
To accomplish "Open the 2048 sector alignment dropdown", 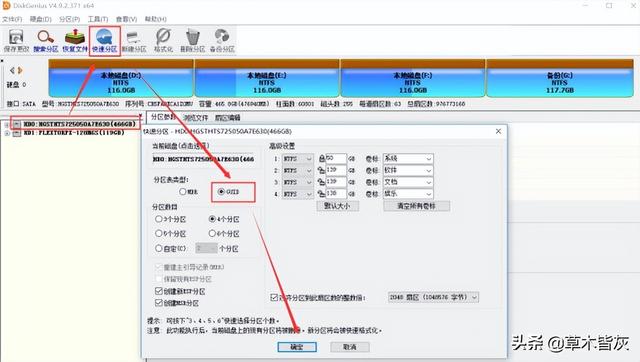I will (433, 297).
